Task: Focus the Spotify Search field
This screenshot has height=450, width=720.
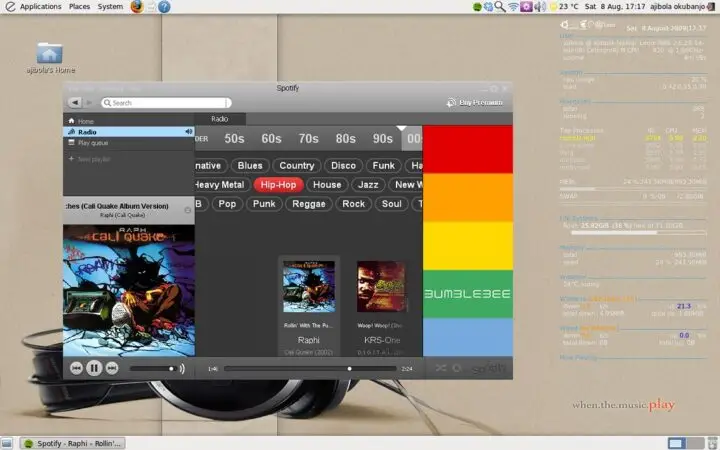Action: pos(166,103)
